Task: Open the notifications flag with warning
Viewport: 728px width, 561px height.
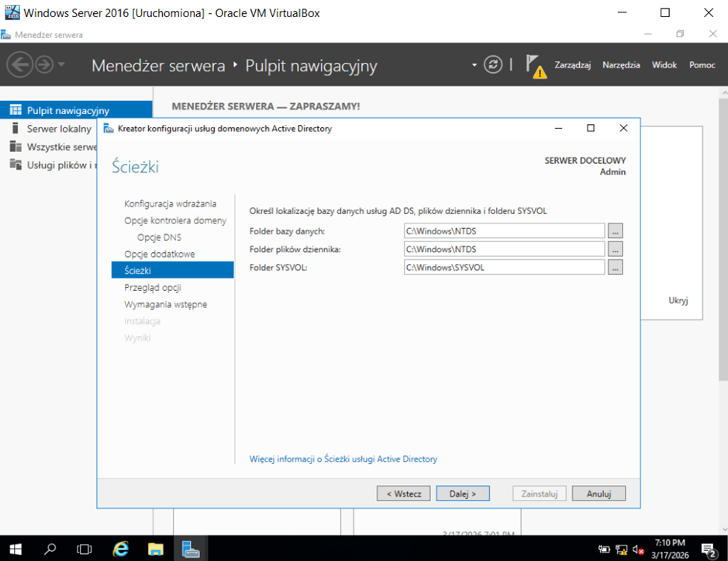Action: (534, 65)
